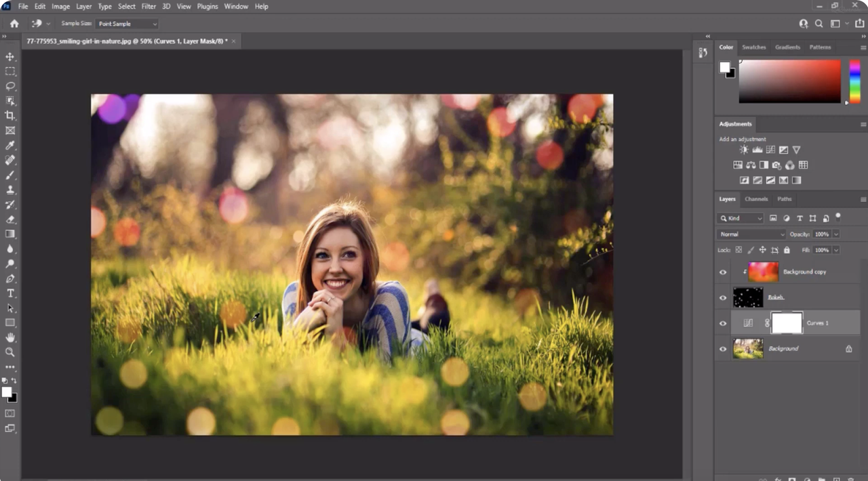Add an Exposure adjustment
868x481 pixels.
pyautogui.click(x=783, y=150)
